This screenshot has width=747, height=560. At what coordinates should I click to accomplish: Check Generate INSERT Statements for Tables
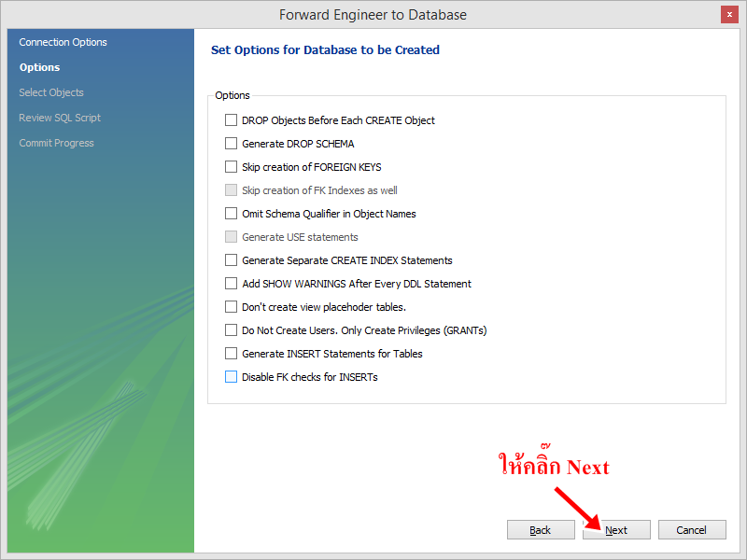pyautogui.click(x=231, y=354)
